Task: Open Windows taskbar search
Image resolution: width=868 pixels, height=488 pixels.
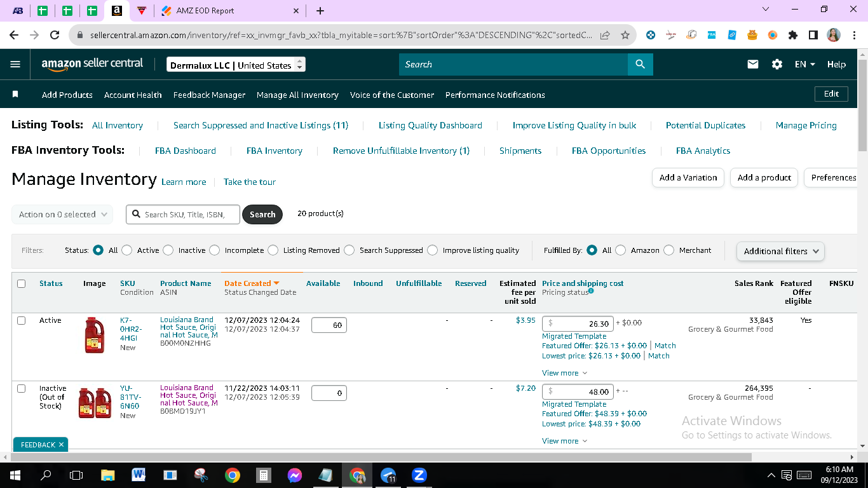Action: (x=46, y=475)
